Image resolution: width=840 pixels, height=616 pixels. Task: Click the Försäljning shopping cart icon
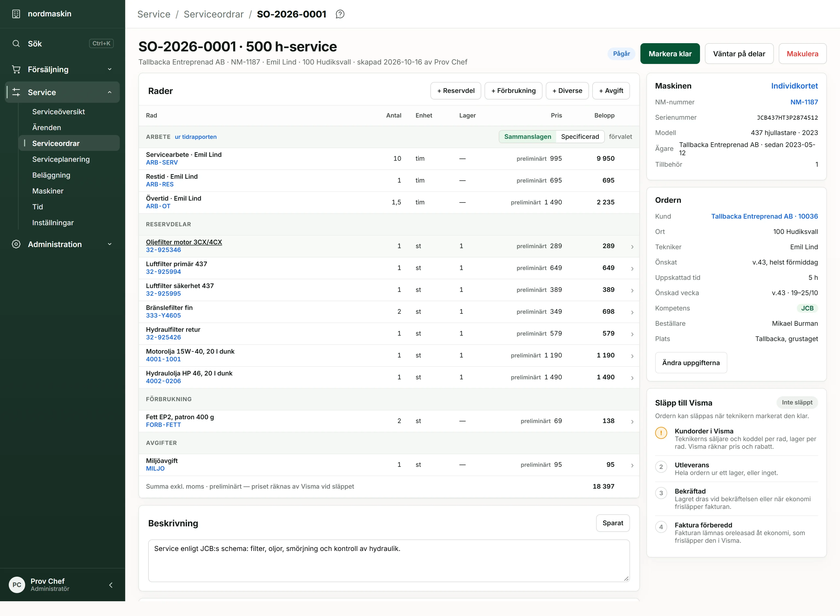tap(16, 69)
